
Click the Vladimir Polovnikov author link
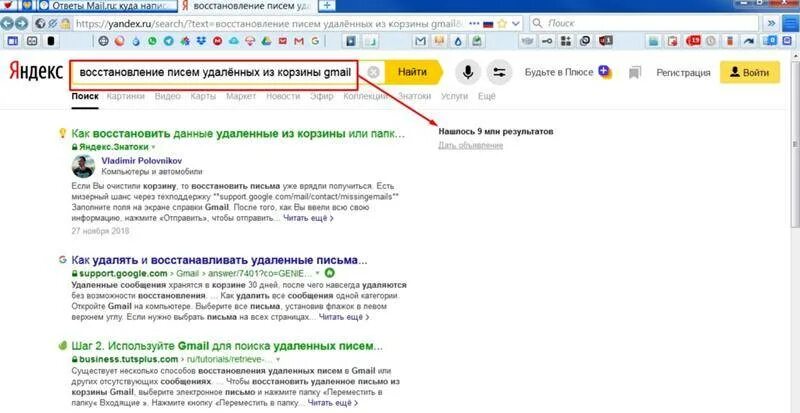142,160
